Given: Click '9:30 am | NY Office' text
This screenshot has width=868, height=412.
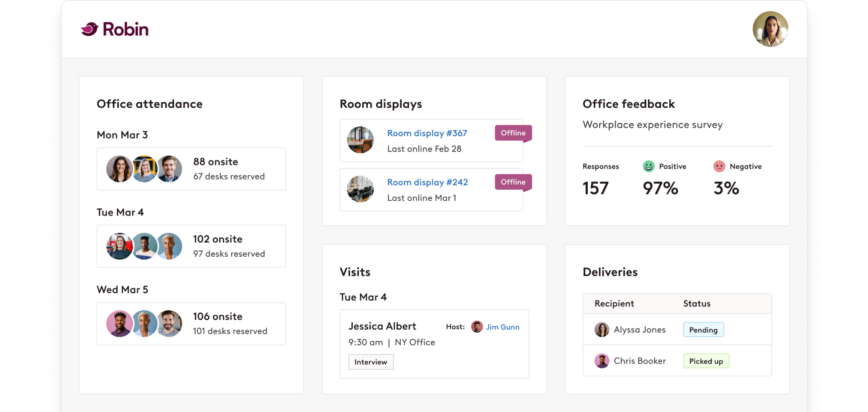Looking at the screenshot, I should point(392,342).
